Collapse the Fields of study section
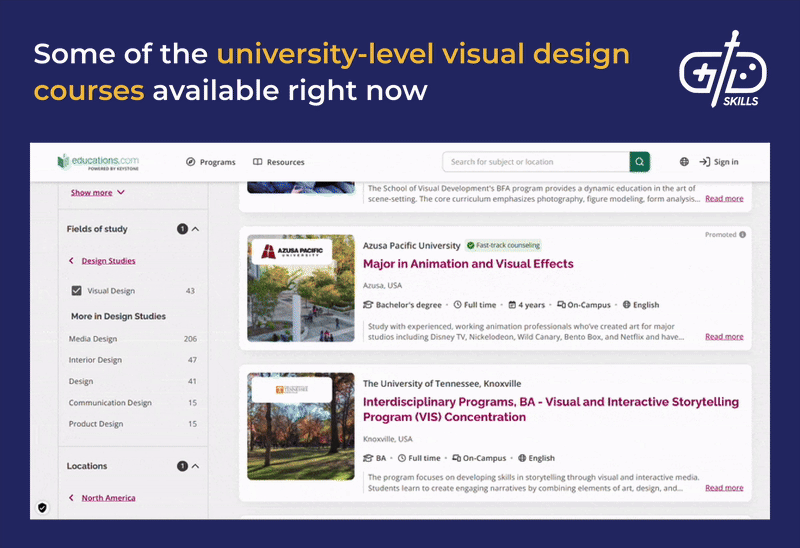The height and width of the screenshot is (548, 800). 195,229
